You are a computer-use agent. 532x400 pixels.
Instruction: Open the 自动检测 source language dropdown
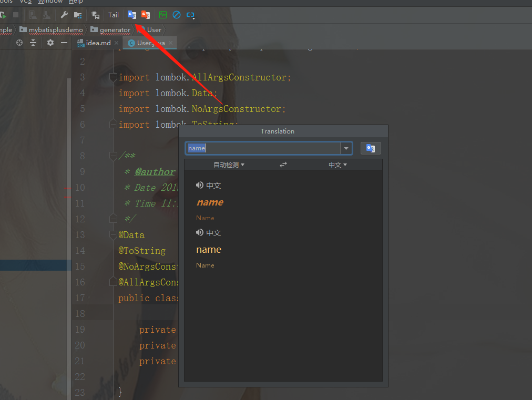[x=229, y=165]
